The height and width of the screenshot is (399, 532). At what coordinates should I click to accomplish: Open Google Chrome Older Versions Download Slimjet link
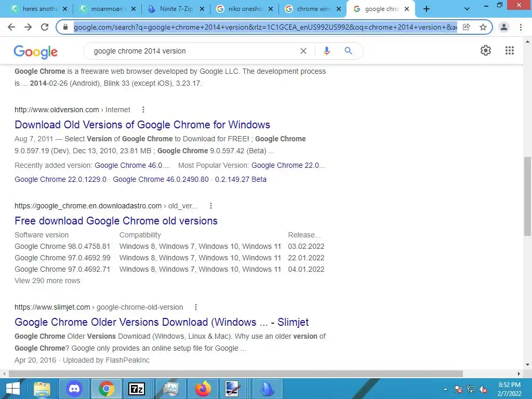point(162,322)
